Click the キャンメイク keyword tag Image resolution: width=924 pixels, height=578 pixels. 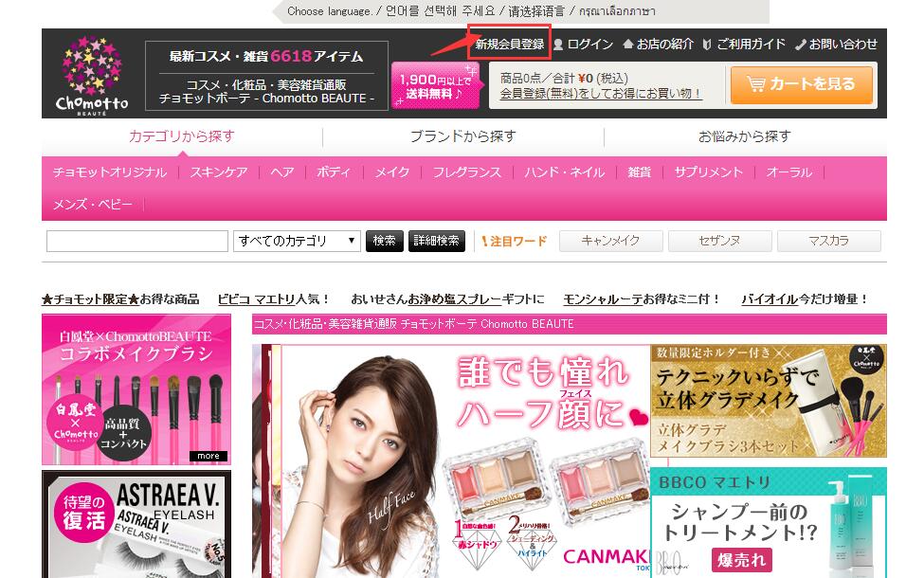point(610,241)
